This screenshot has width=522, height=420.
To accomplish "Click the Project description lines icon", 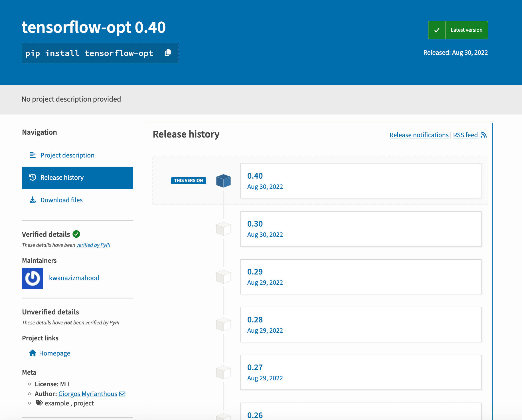I will point(33,155).
